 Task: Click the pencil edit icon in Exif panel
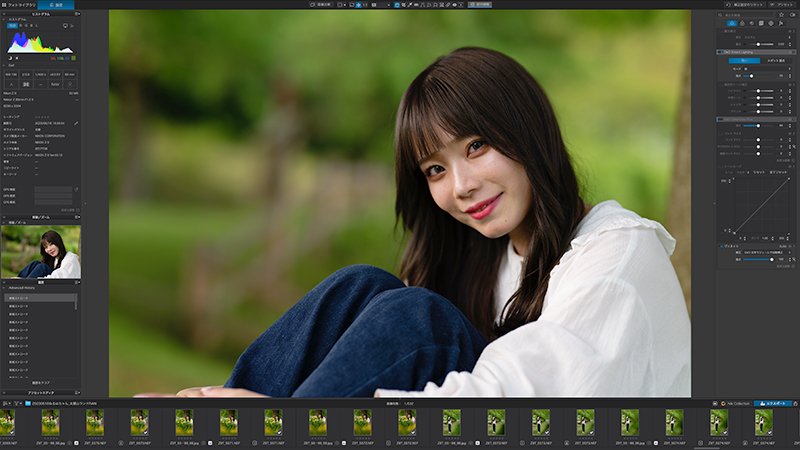76,123
